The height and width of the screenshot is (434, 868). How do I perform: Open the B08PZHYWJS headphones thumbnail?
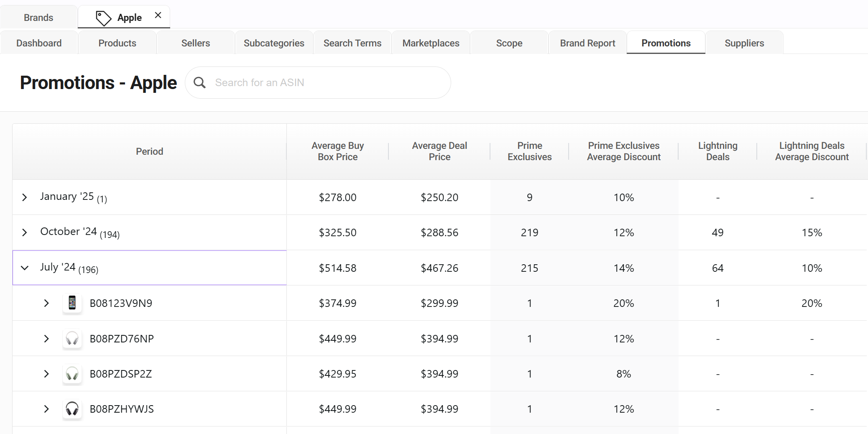tap(72, 408)
